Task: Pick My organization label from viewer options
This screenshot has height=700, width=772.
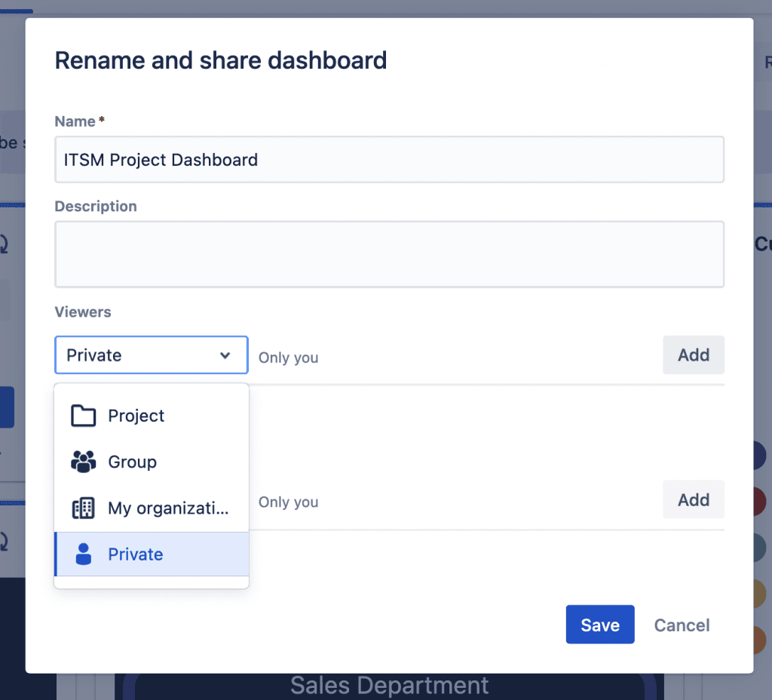Action: 168,508
